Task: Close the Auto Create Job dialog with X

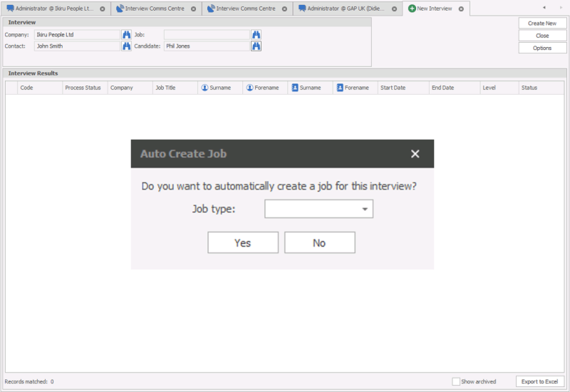Action: (415, 154)
